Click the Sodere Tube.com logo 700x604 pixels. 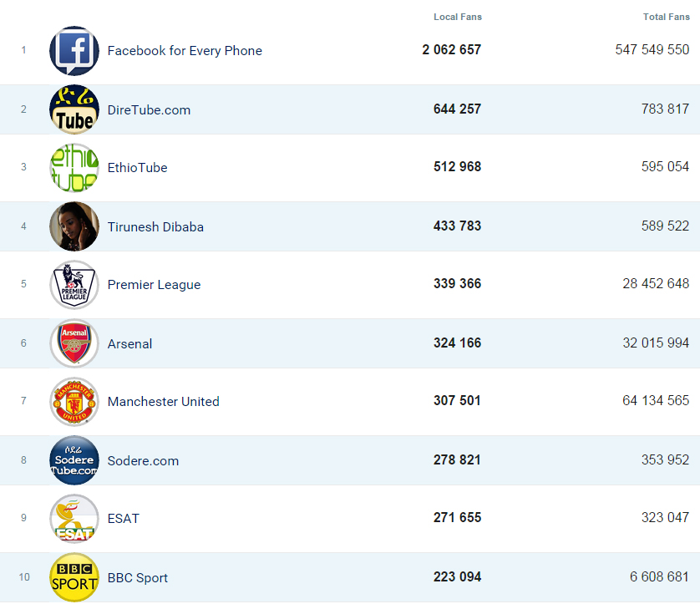tap(74, 460)
